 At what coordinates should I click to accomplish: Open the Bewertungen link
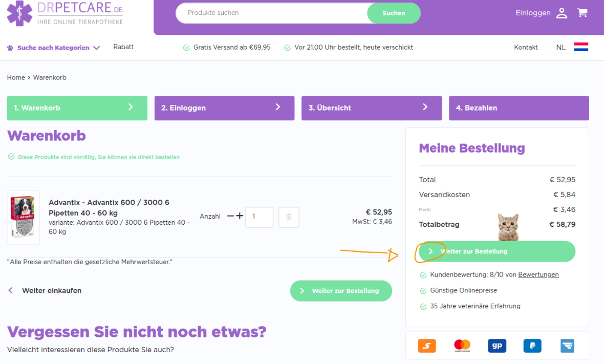pos(538,274)
